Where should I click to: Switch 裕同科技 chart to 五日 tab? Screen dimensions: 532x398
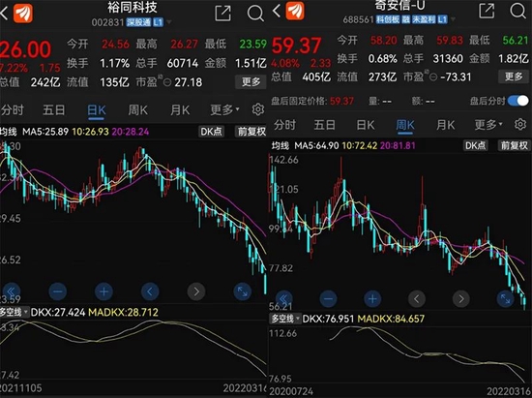point(53,110)
